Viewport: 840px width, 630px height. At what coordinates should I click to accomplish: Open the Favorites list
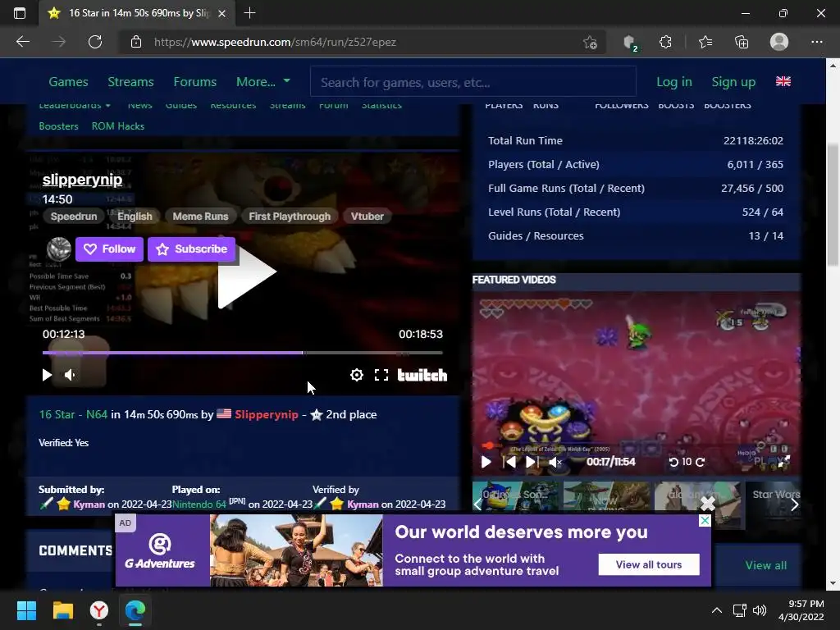coord(705,42)
